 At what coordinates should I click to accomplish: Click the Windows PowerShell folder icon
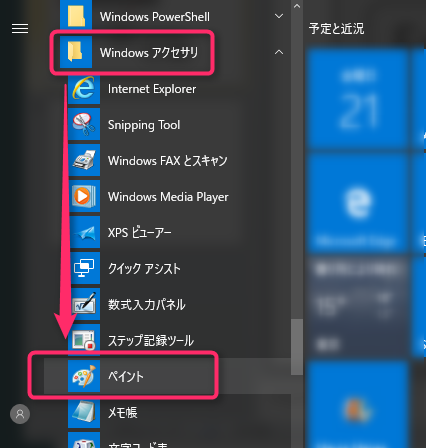76,15
